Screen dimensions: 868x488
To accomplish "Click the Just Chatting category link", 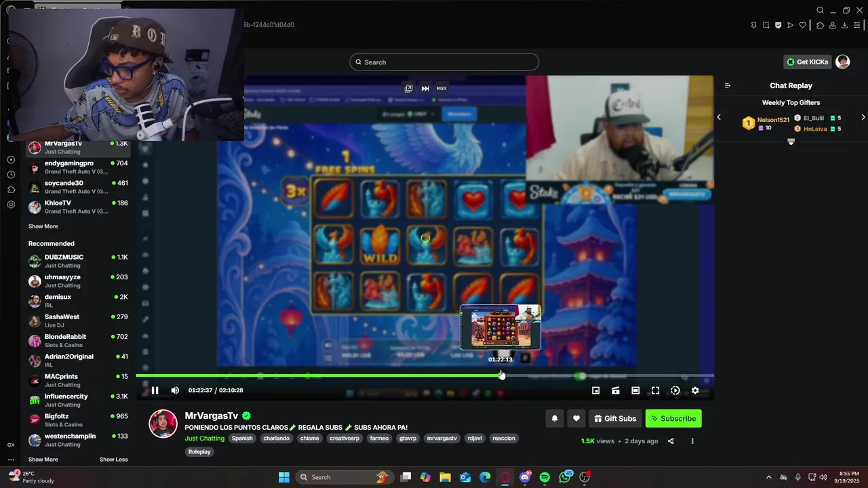I will pyautogui.click(x=205, y=439).
